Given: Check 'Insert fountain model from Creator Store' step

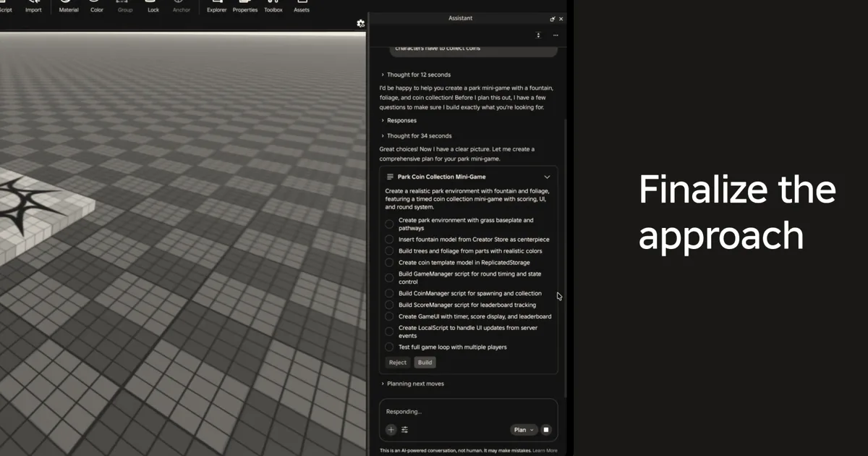Looking at the screenshot, I should (x=389, y=240).
